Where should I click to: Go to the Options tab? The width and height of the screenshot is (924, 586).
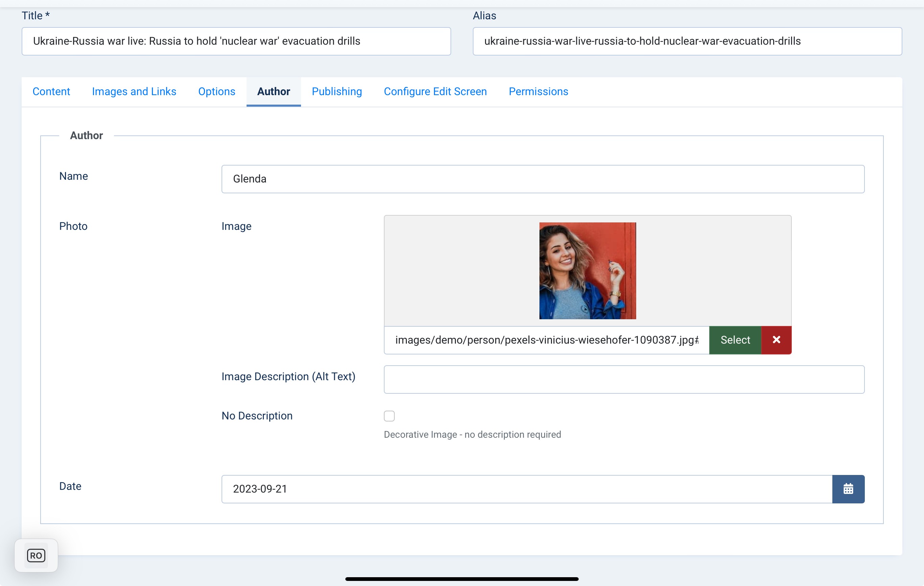(216, 91)
